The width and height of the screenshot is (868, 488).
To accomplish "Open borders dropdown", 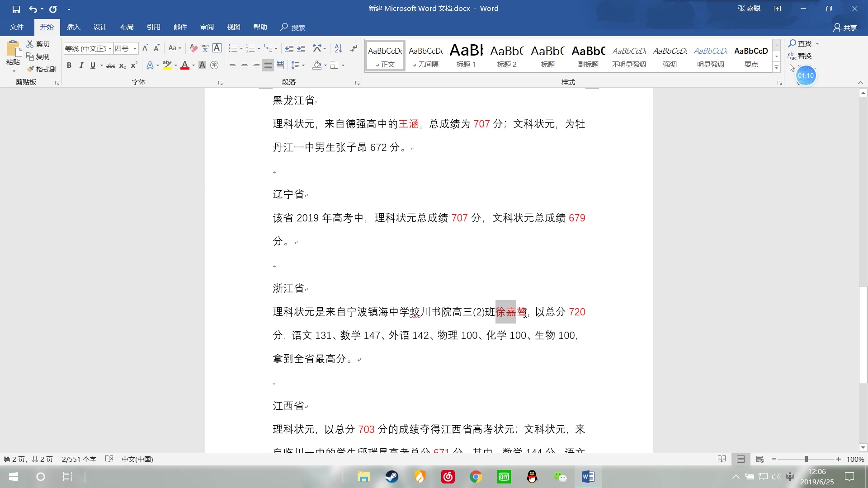I will [343, 66].
